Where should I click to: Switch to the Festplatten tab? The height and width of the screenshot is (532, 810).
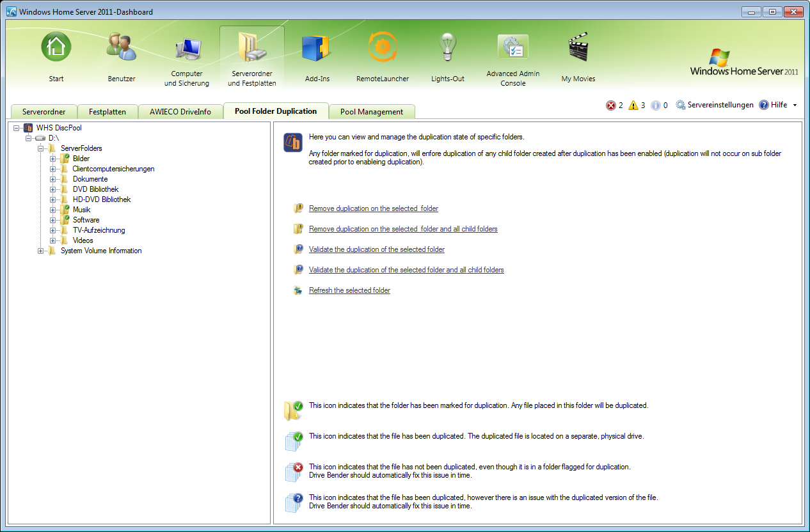107,112
